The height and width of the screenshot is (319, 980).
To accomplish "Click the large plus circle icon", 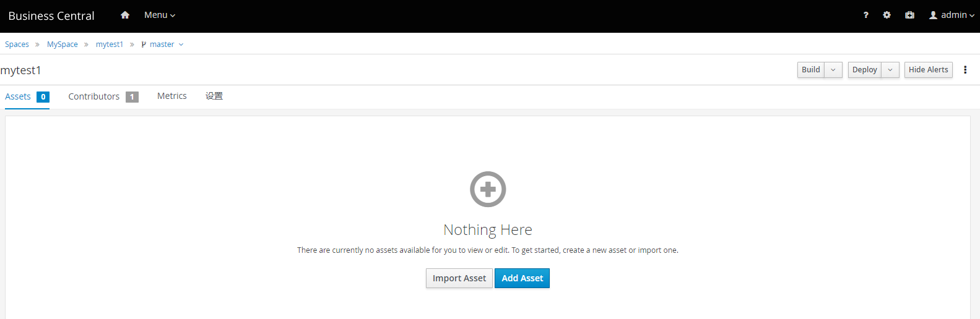I will click(488, 189).
